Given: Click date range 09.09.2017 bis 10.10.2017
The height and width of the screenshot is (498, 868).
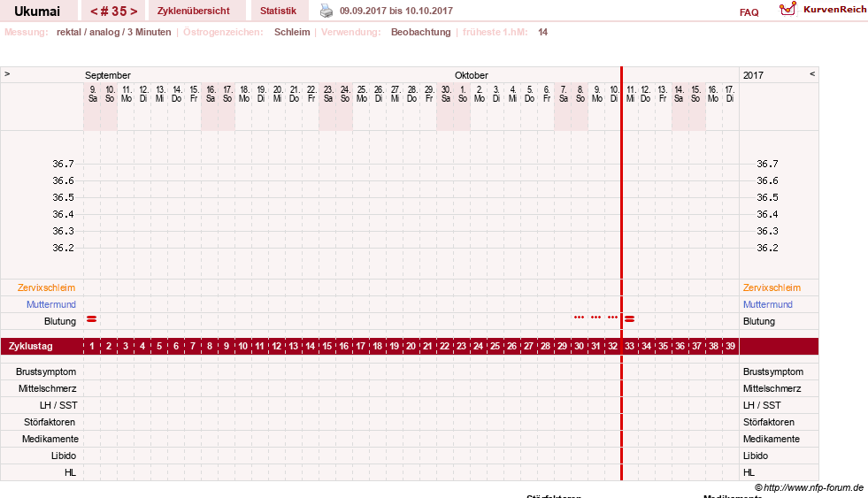Looking at the screenshot, I should (x=396, y=11).
